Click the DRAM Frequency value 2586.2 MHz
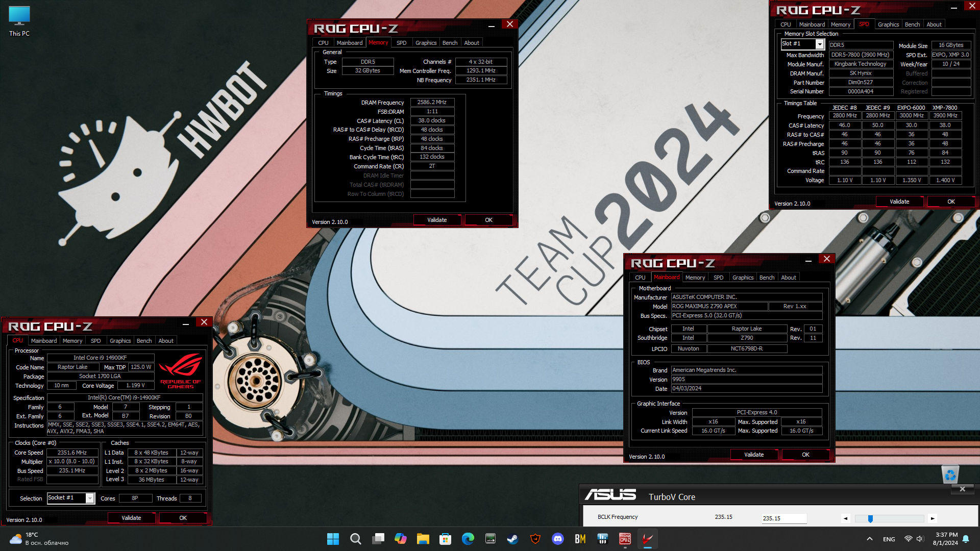 click(x=432, y=103)
